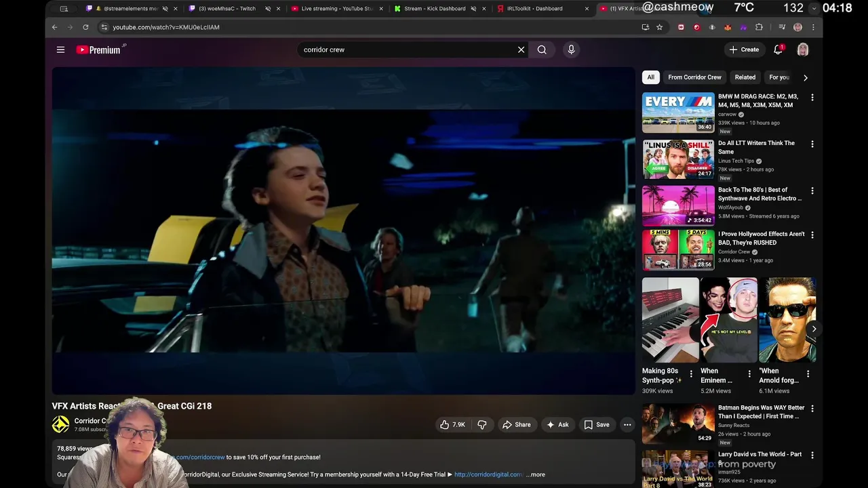Open options for When Arnold forgot short

pos(808,373)
